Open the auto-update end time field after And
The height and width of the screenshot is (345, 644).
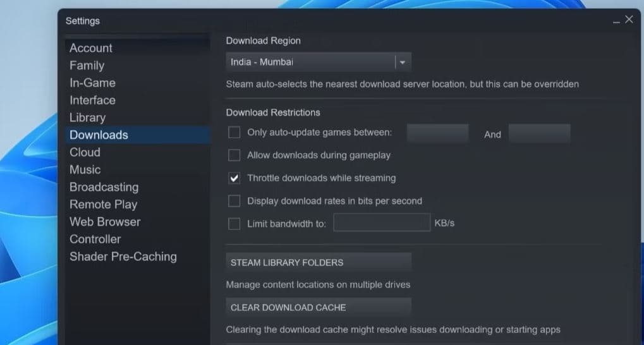539,133
